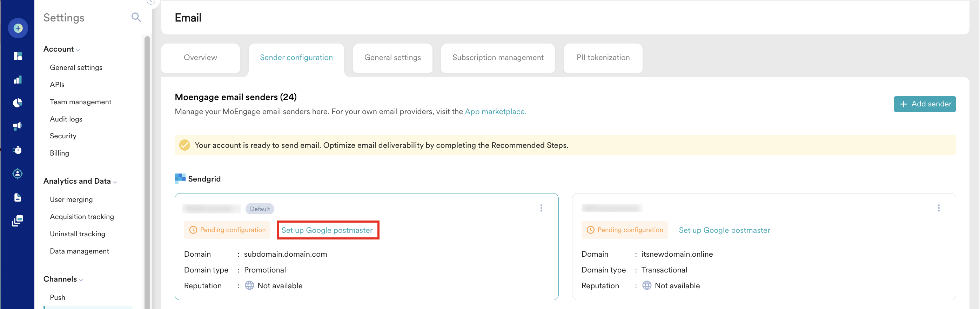Open three-dot menu on subdomain.domain.com sender card

(x=541, y=208)
